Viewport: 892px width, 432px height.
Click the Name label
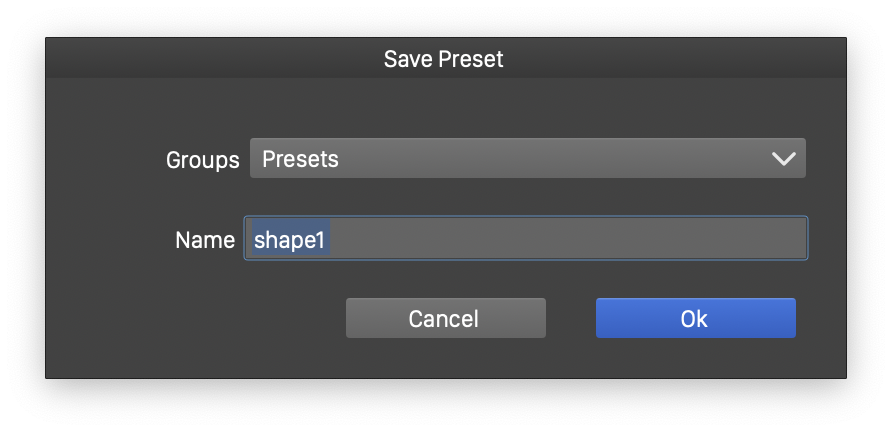pyautogui.click(x=204, y=240)
